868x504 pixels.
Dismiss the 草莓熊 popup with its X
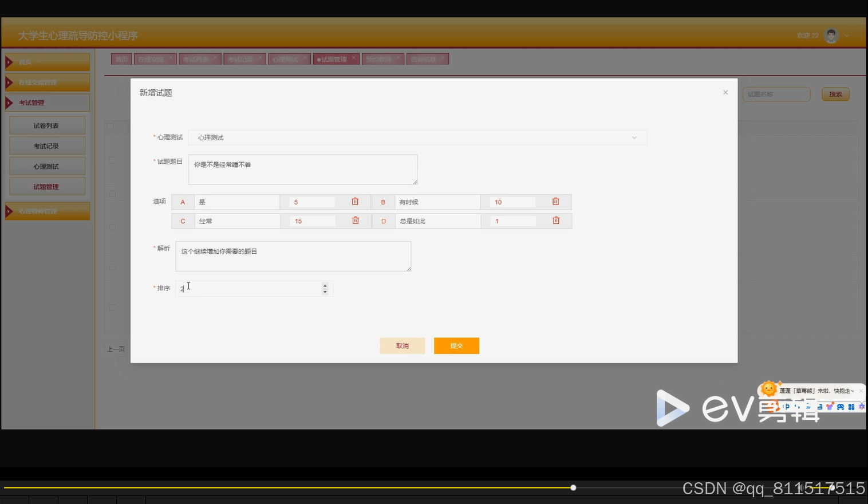pyautogui.click(x=861, y=391)
